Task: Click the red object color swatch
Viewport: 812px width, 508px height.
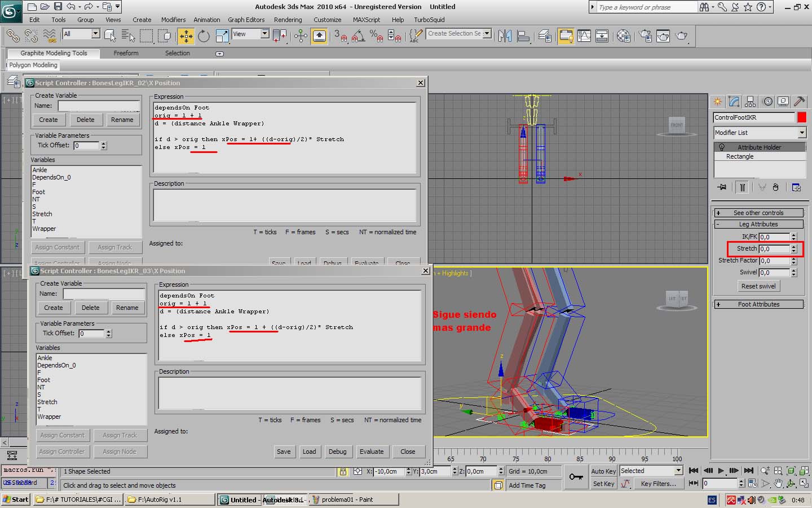Action: click(801, 117)
